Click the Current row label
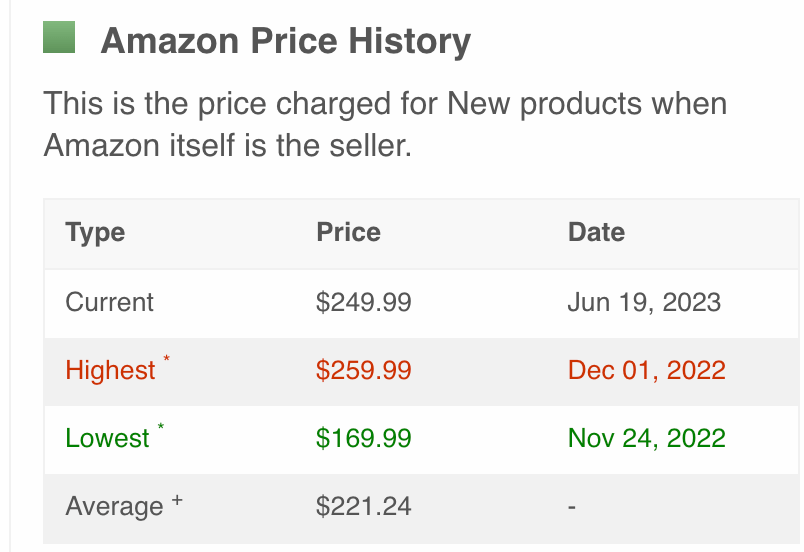Screen dimensions: 804x552 pos(110,302)
